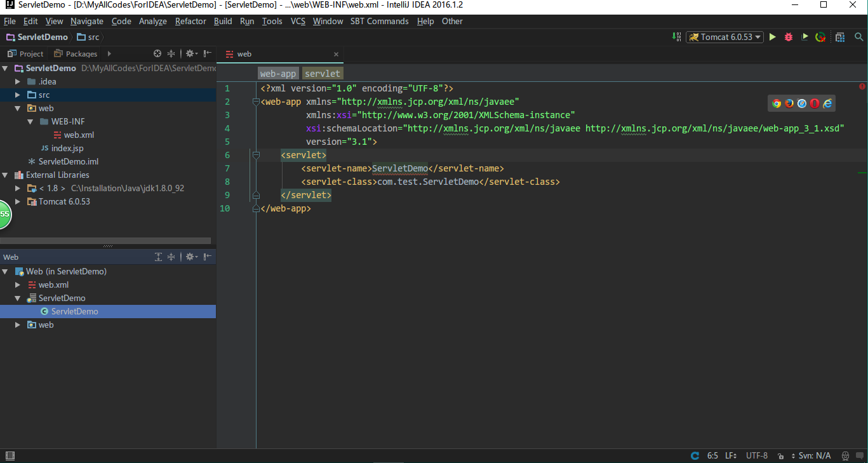Open the File menu
The image size is (868, 463).
pyautogui.click(x=10, y=21)
